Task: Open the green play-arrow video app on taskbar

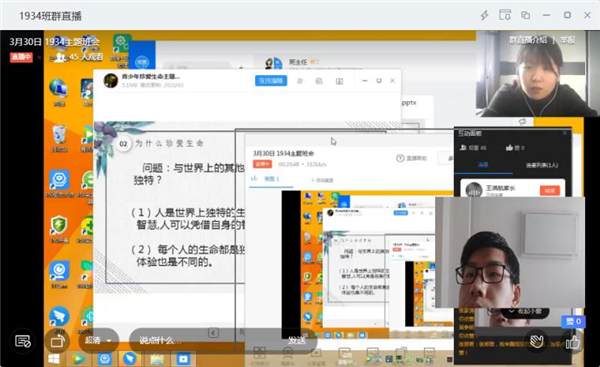Action: [78, 359]
